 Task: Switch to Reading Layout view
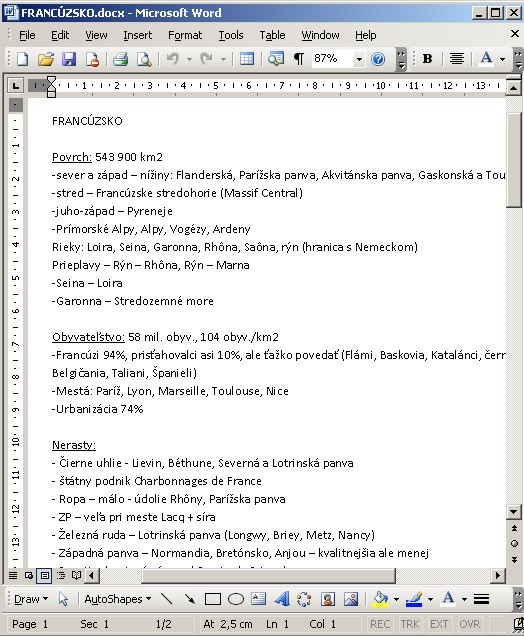pos(77,575)
